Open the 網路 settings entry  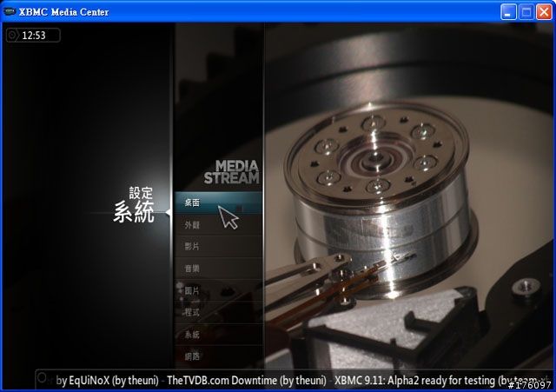pyautogui.click(x=218, y=356)
